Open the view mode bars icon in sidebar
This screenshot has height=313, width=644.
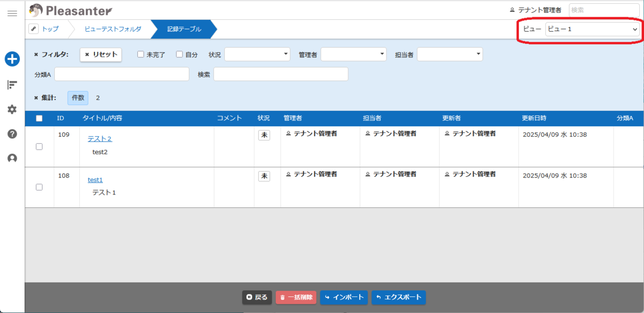tap(12, 85)
